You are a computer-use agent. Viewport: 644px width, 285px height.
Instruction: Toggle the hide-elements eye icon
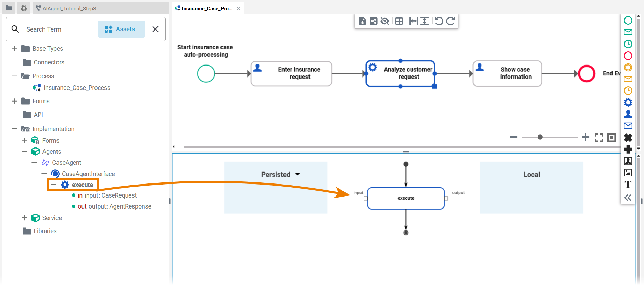[x=385, y=21]
